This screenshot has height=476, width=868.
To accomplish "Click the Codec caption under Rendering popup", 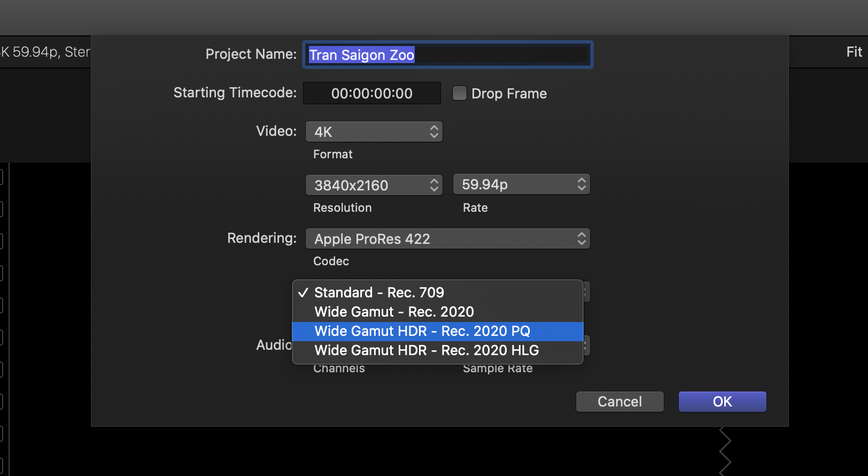I will [331, 262].
